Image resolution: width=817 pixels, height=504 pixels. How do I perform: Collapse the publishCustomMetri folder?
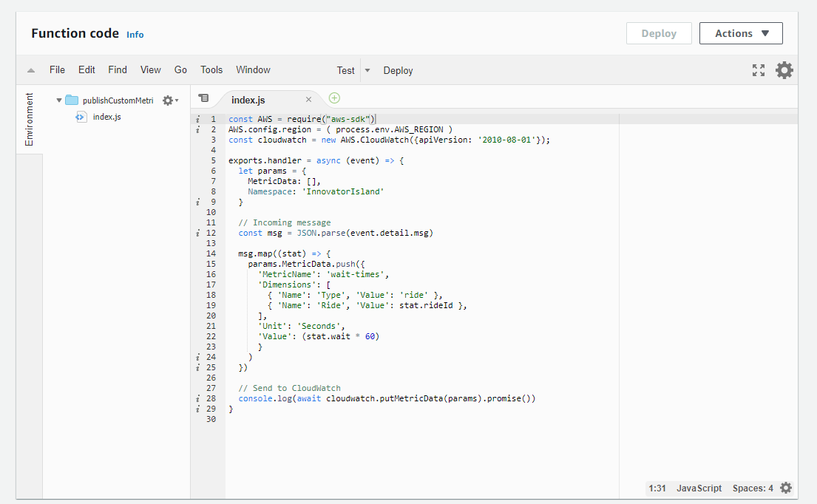59,101
